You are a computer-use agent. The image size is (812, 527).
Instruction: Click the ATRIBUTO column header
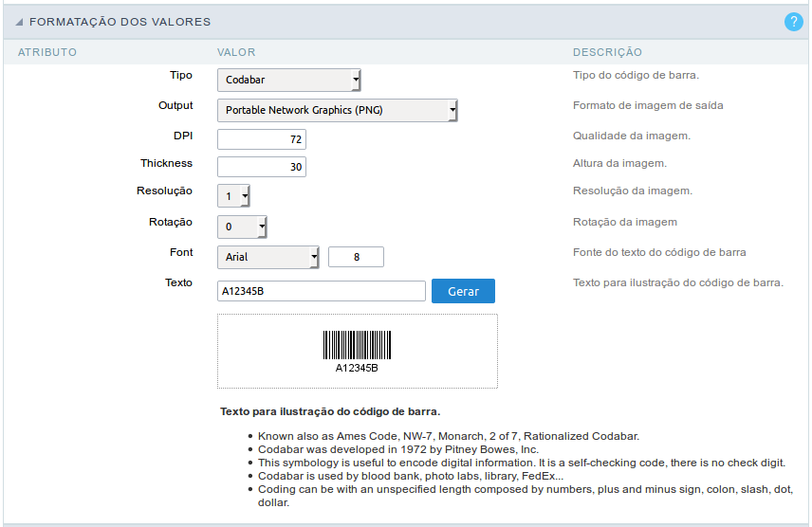(47, 52)
